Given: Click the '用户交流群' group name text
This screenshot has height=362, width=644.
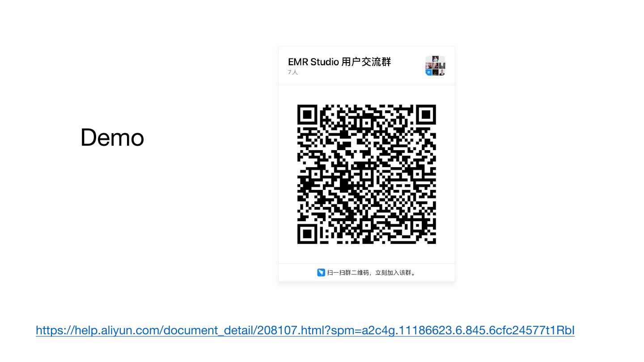Looking at the screenshot, I should coord(366,62).
